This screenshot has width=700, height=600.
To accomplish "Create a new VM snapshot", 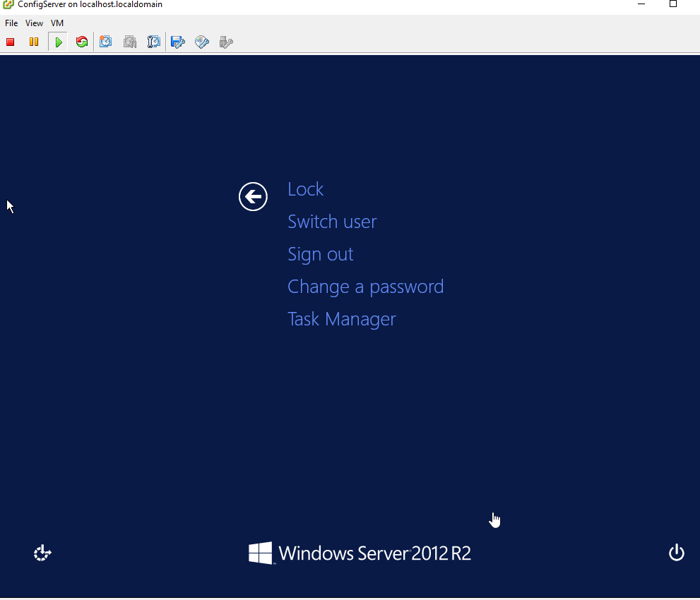I will [x=105, y=42].
